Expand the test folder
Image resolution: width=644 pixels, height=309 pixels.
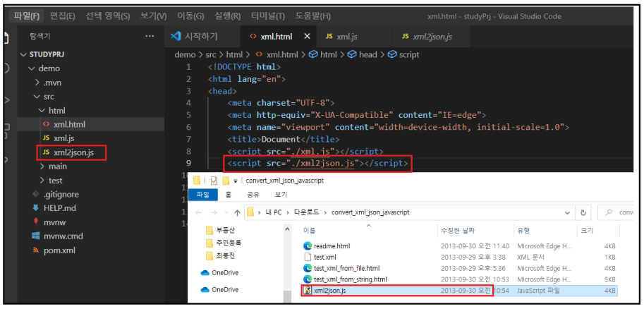pos(42,181)
